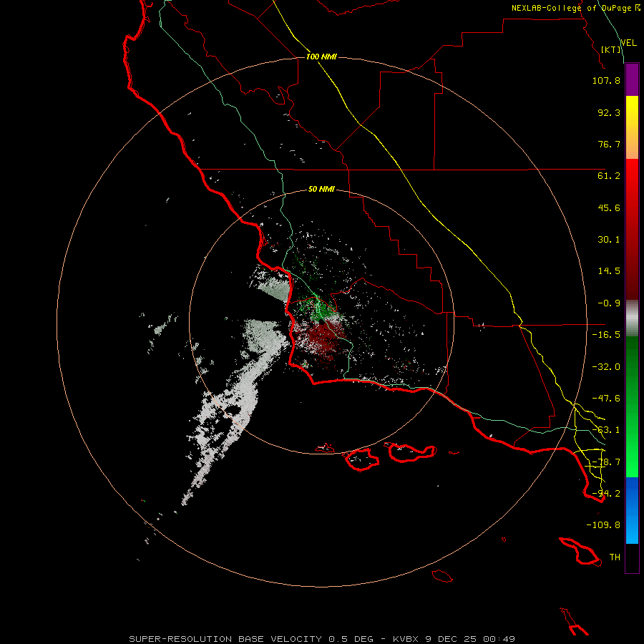Viewport: 644px width, 644px height.
Task: Pick the purple segment of the color bar
Action: coord(632,79)
